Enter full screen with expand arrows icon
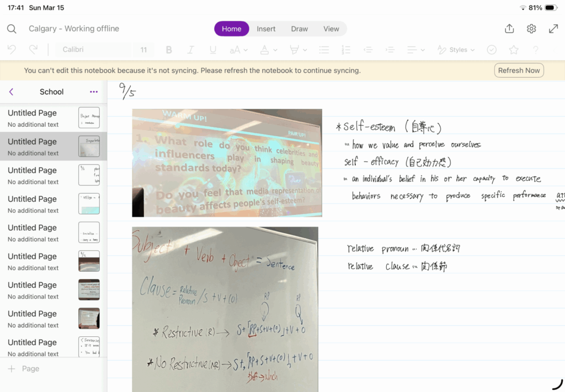The width and height of the screenshot is (565, 392). [x=553, y=29]
